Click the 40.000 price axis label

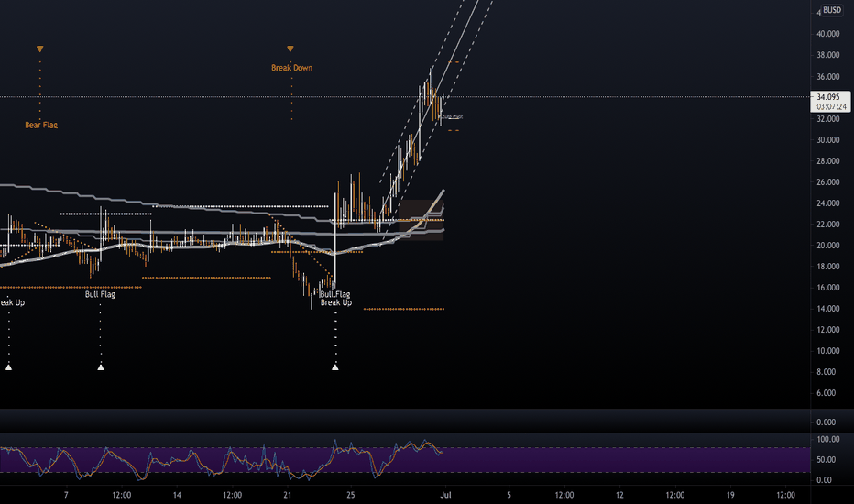tap(827, 34)
